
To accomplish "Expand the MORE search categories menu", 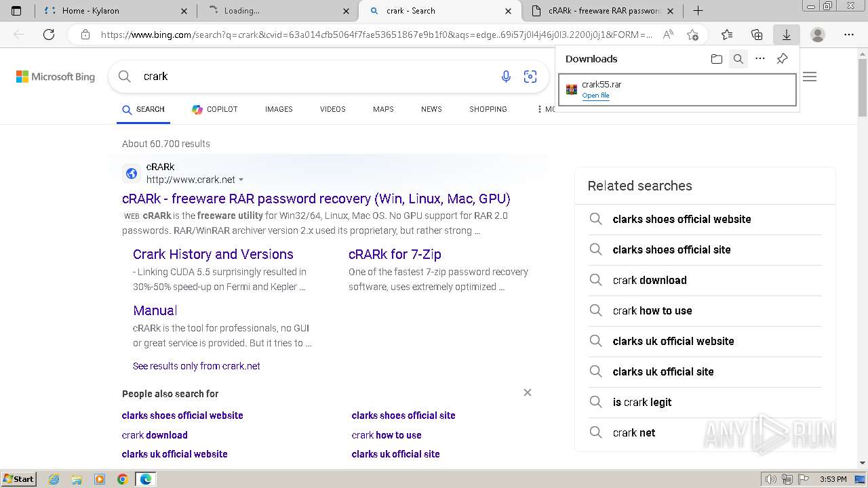I will (x=546, y=109).
